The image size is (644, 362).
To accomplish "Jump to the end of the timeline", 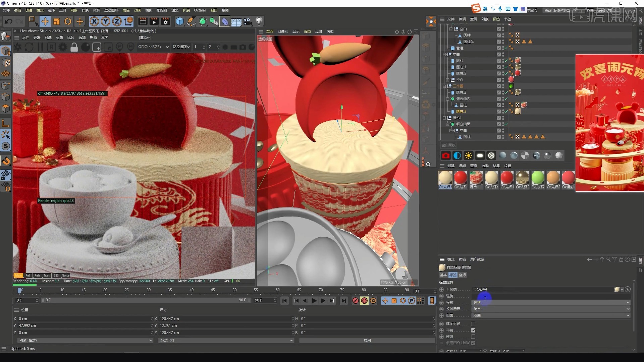I will (343, 301).
